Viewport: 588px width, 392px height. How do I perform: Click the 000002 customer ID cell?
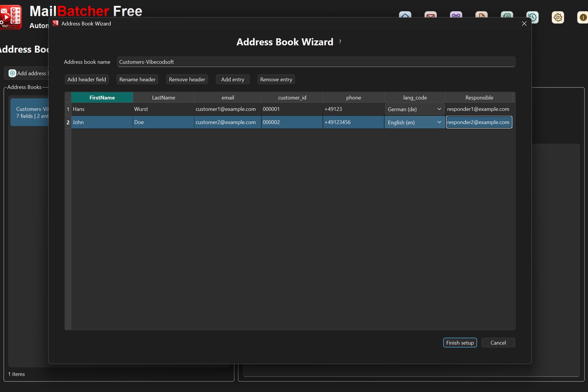point(292,122)
